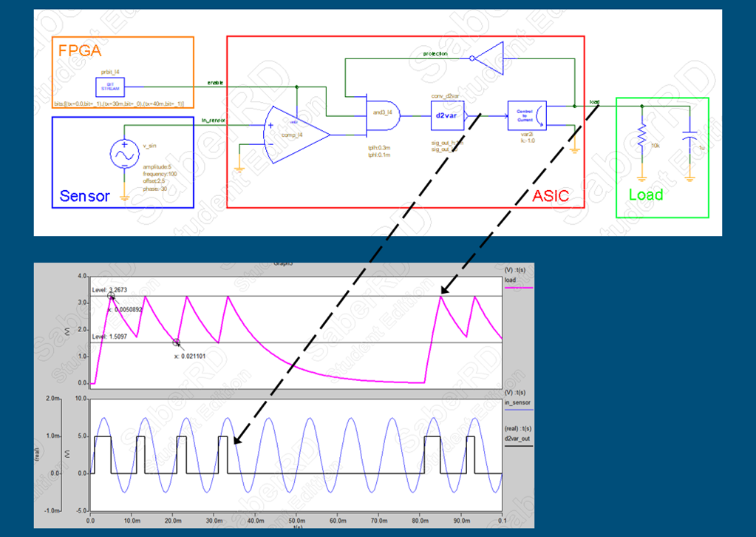Screen dimensions: 756x537
Task: Click the Level 3.2673 measurement marker
Action: click(x=111, y=296)
